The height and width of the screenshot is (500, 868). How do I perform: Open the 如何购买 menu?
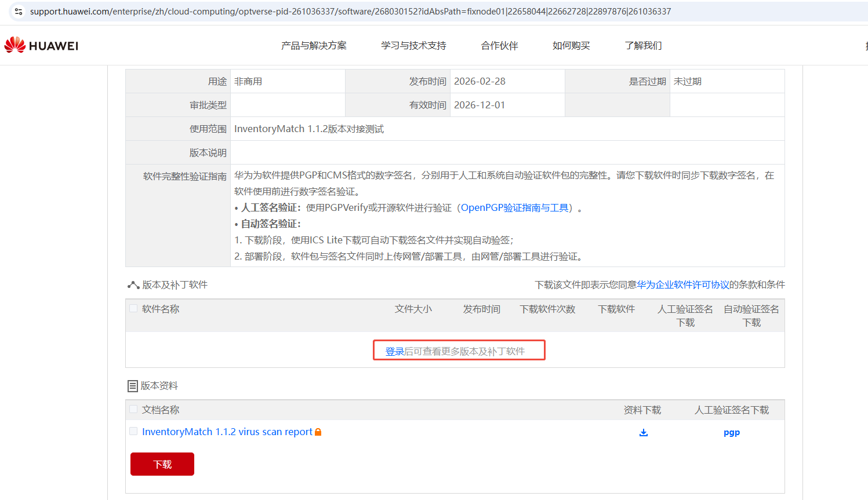pyautogui.click(x=571, y=46)
